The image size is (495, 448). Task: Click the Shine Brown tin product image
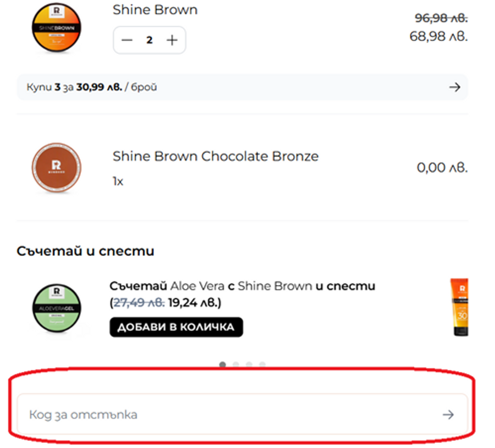(x=57, y=27)
